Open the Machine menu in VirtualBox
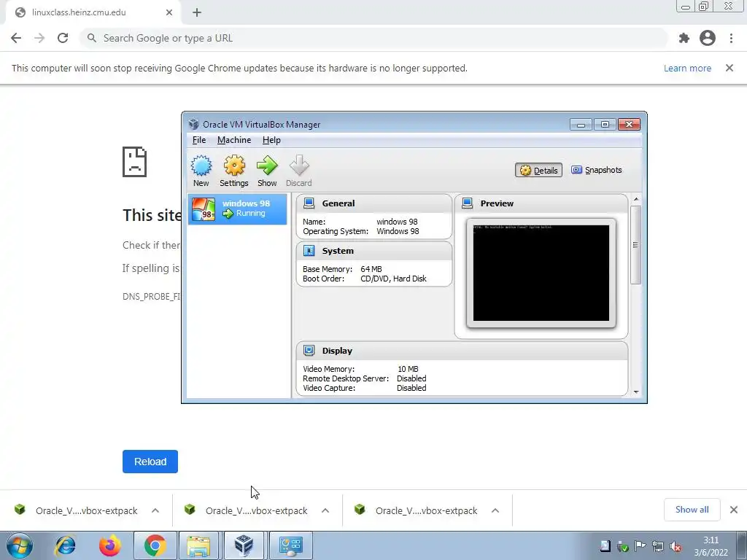 click(234, 140)
